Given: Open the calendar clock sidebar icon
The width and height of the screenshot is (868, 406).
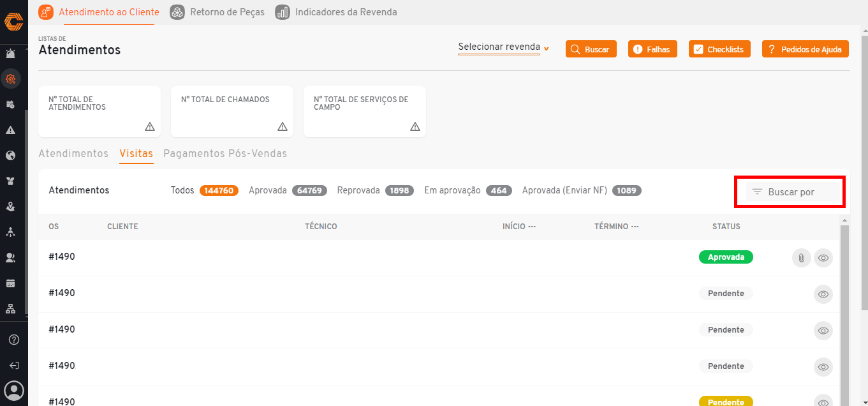Looking at the screenshot, I should coord(11,104).
